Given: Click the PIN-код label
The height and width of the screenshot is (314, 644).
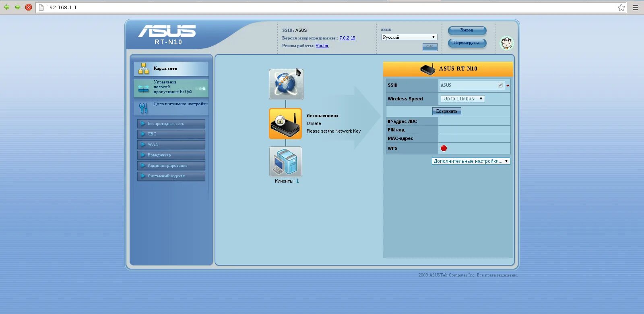Looking at the screenshot, I should pyautogui.click(x=396, y=130).
